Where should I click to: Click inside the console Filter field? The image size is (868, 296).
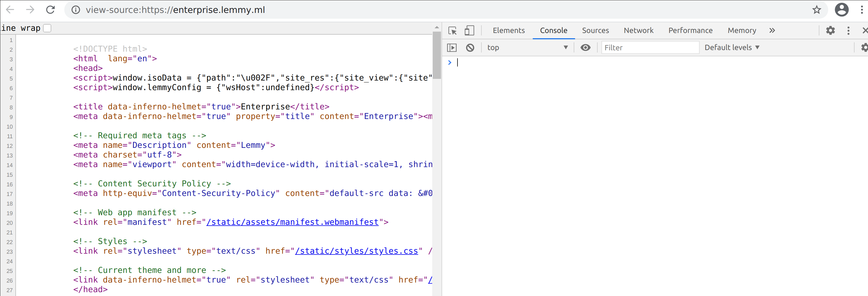650,48
